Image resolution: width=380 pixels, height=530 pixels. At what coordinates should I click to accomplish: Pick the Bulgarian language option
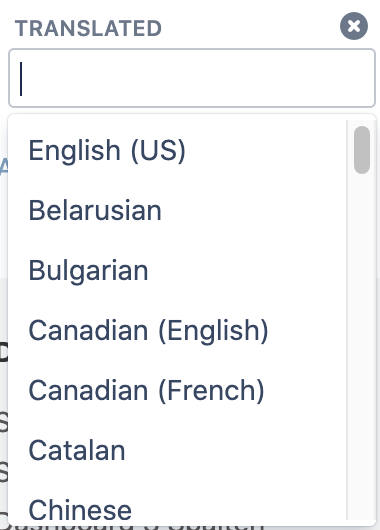177,270
